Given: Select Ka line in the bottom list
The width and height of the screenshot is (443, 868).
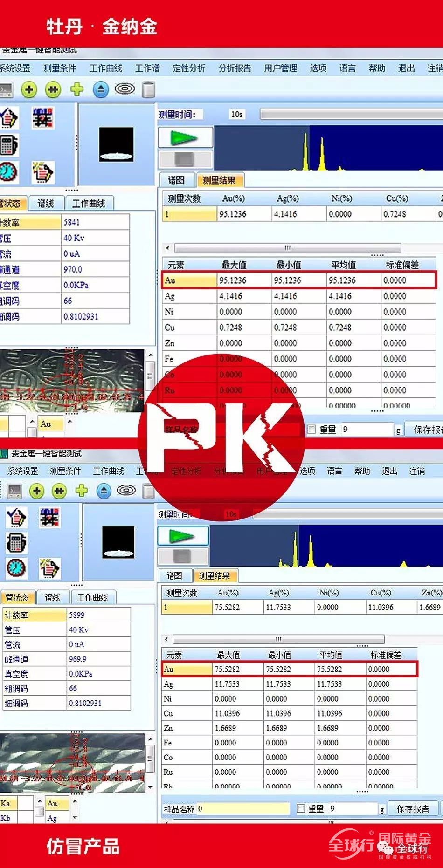Looking at the screenshot, I should (8, 804).
